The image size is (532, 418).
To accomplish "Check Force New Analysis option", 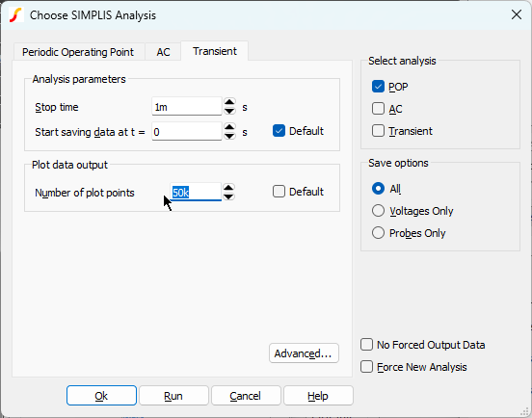I will pyautogui.click(x=367, y=367).
